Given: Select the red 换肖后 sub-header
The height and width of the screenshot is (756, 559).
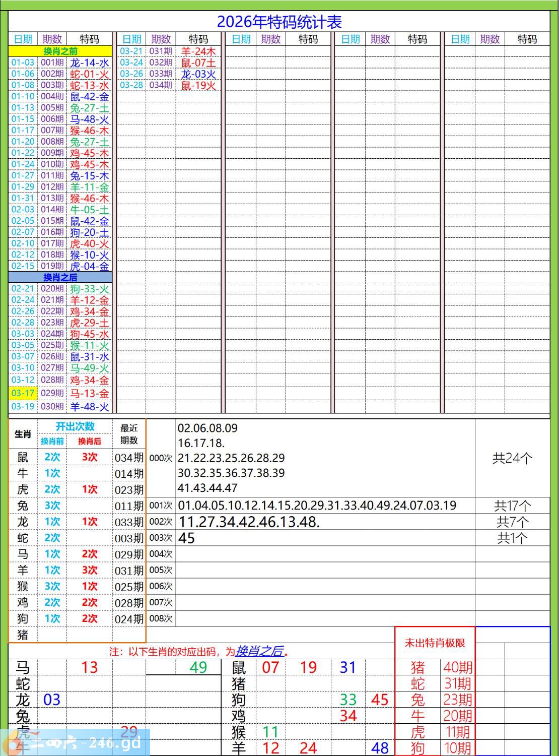Looking at the screenshot, I should pyautogui.click(x=89, y=441).
